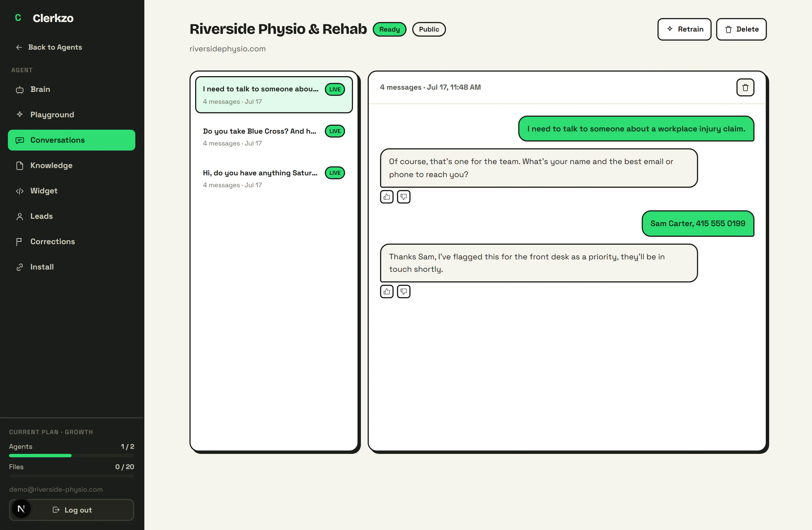812x530 pixels.
Task: Click the Log out button
Action: 71,510
